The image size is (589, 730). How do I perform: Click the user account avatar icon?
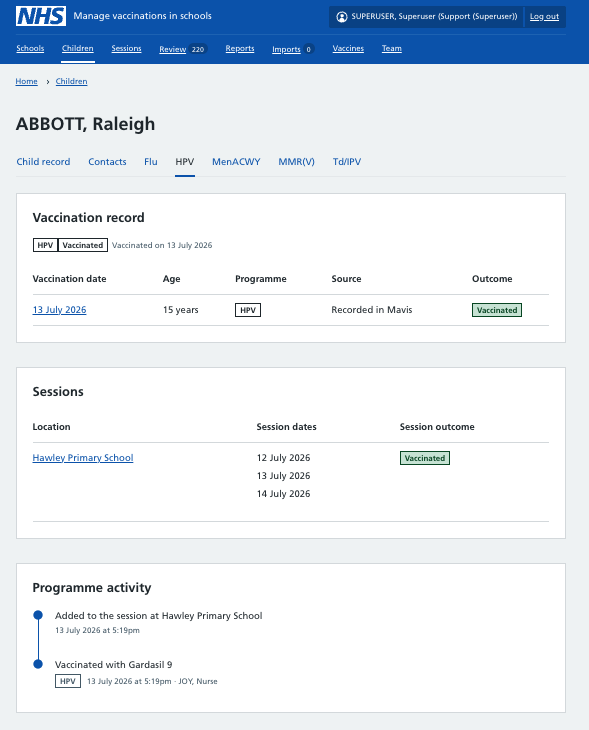(x=342, y=17)
